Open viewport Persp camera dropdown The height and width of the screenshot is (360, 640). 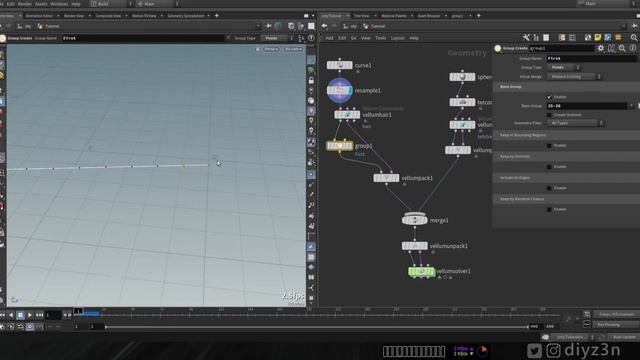pyautogui.click(x=271, y=49)
